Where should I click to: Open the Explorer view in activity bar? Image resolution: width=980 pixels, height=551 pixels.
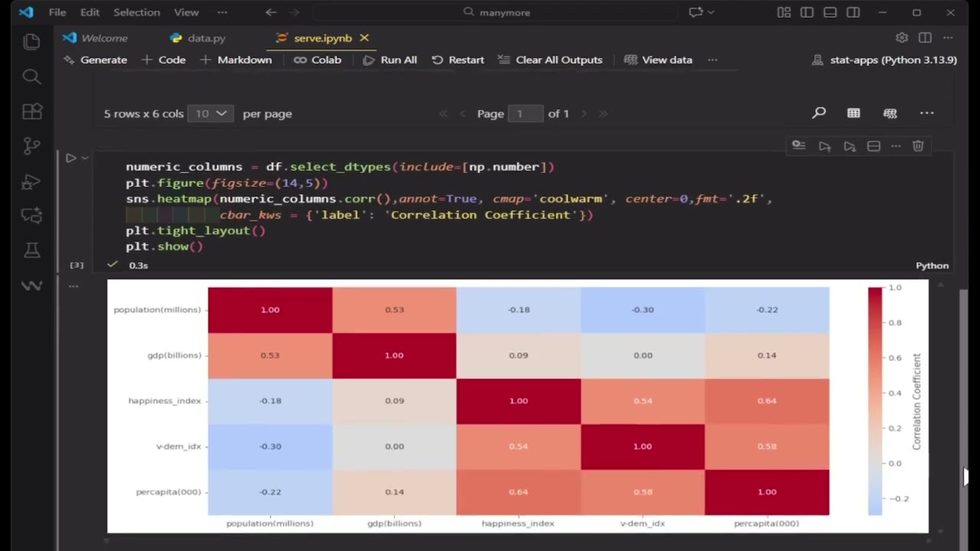(31, 42)
